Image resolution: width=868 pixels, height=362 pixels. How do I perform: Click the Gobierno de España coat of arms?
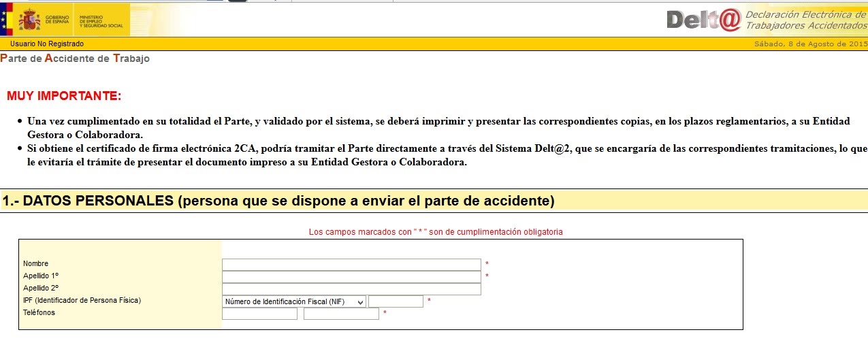click(x=30, y=20)
